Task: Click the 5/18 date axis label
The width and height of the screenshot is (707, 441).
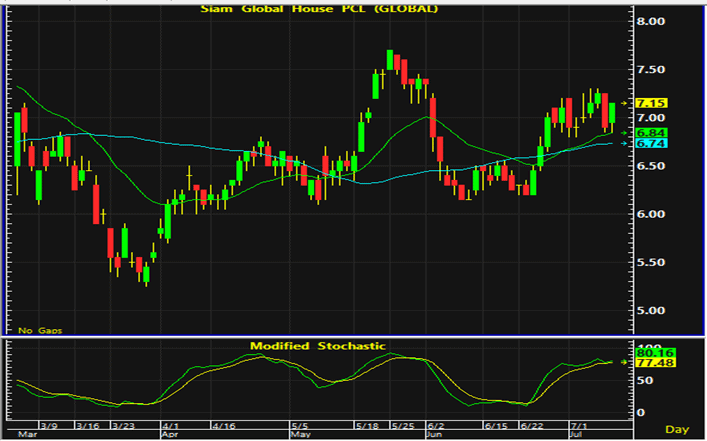Action: tap(367, 426)
